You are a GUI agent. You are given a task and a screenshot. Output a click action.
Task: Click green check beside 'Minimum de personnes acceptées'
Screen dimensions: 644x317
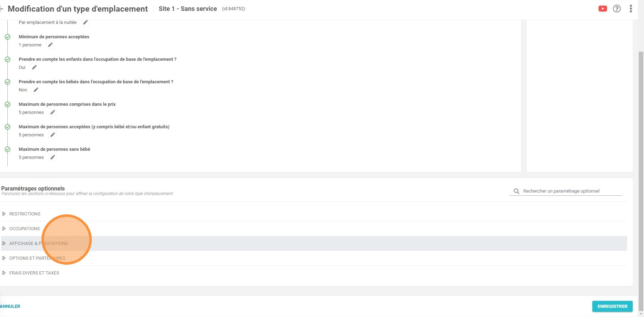point(7,37)
